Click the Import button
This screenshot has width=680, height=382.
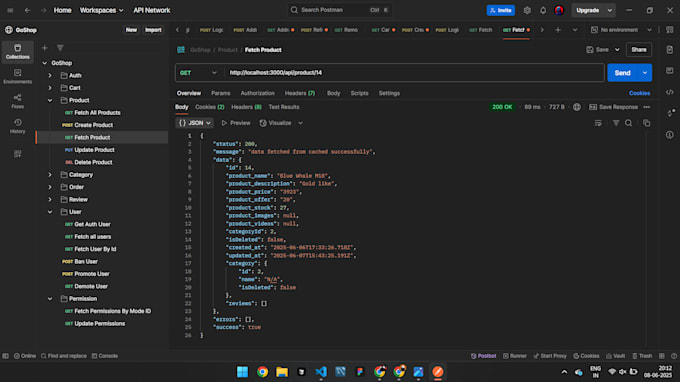pyautogui.click(x=153, y=30)
